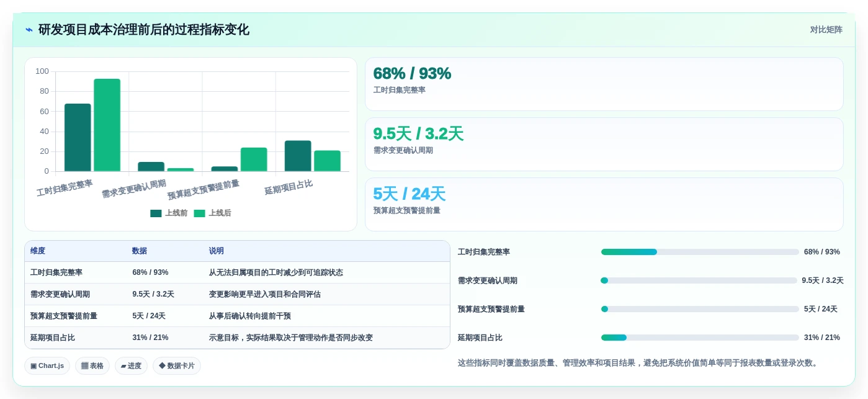Click the 对比矩阵 label in header

point(826,30)
